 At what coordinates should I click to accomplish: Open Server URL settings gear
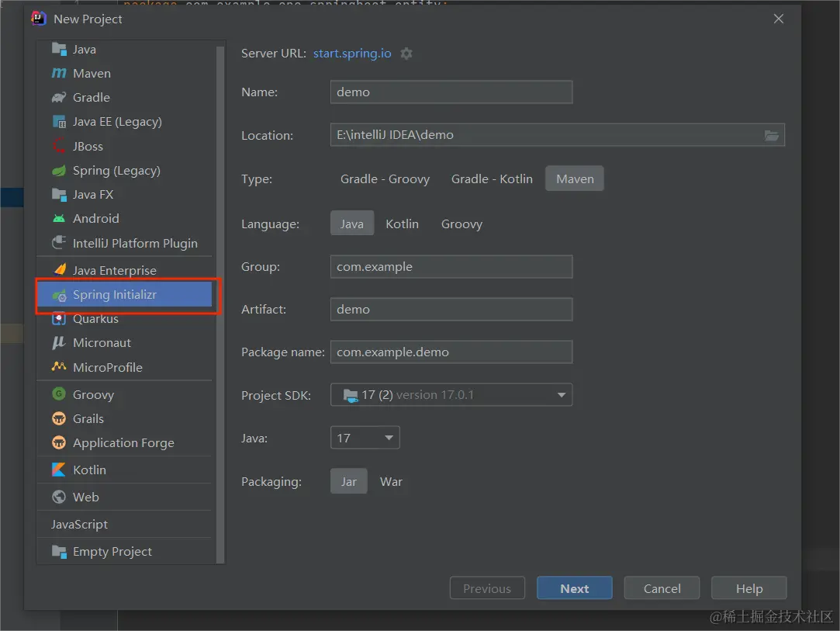pyautogui.click(x=406, y=54)
